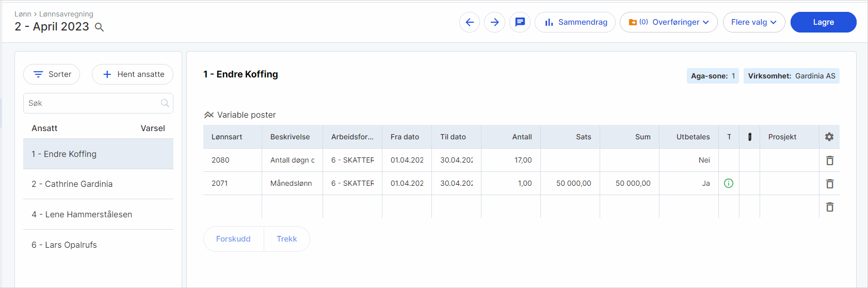Switch to the Forskudd tab
This screenshot has height=288, width=868.
pos(233,239)
